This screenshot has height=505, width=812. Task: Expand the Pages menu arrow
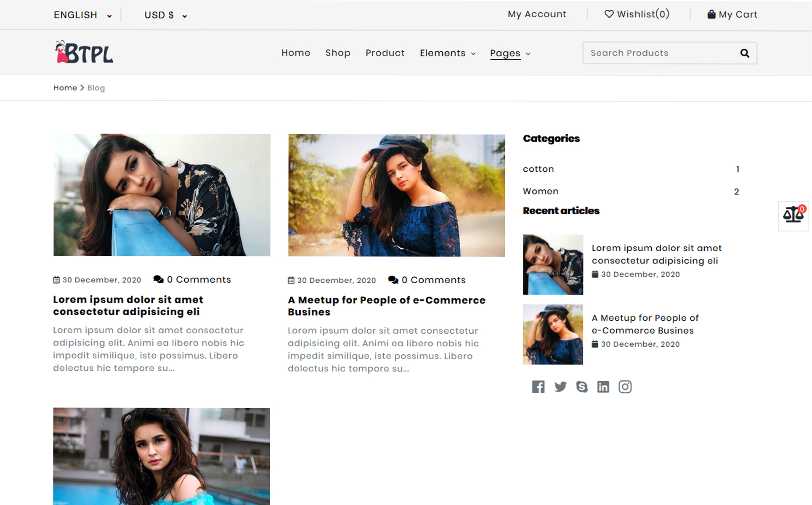528,53
